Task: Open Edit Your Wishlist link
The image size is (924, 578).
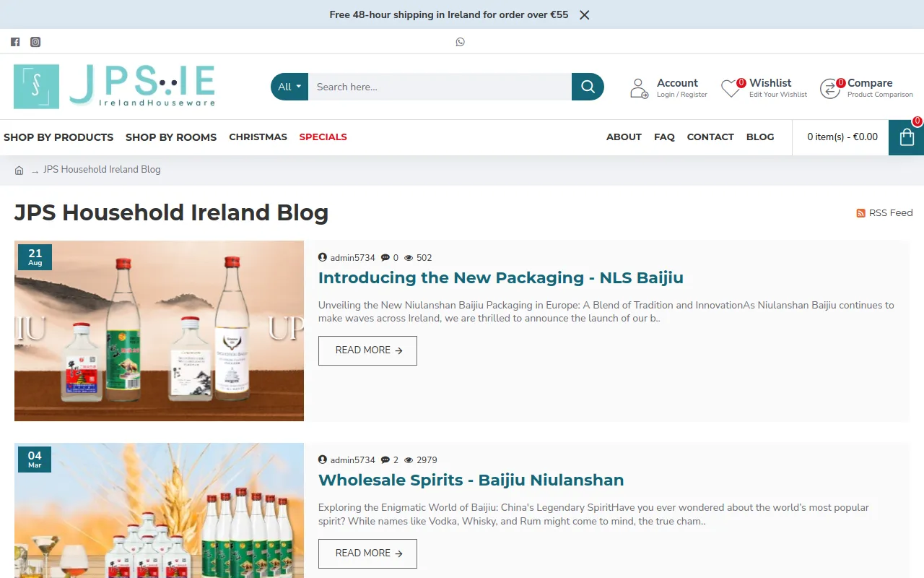Action: pos(778,95)
